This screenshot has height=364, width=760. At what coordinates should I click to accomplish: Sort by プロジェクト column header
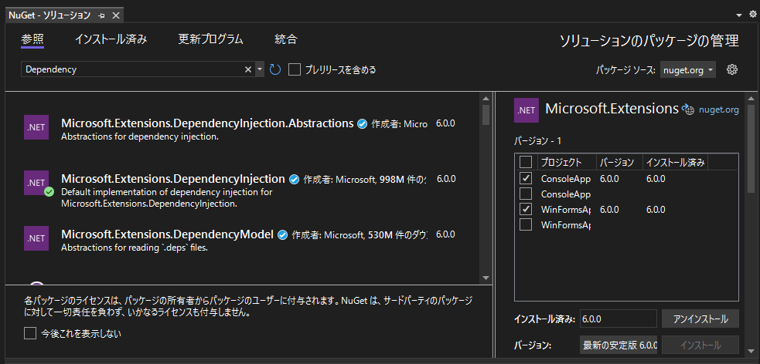click(x=566, y=162)
